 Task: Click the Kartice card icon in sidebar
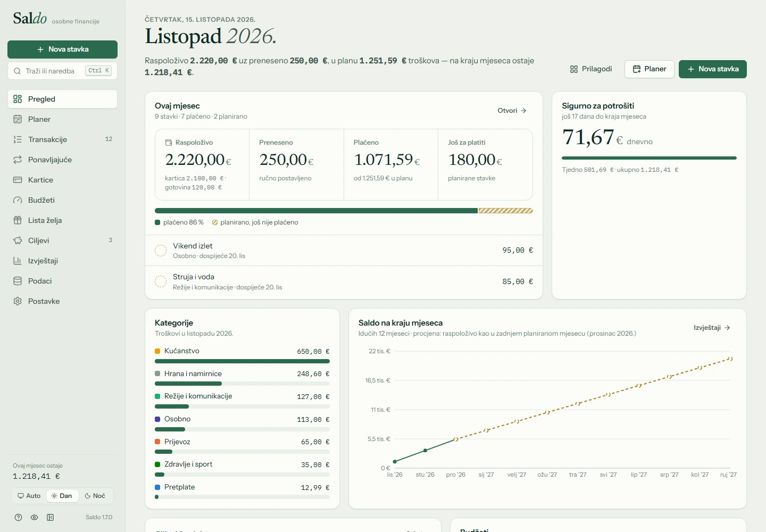pos(18,180)
